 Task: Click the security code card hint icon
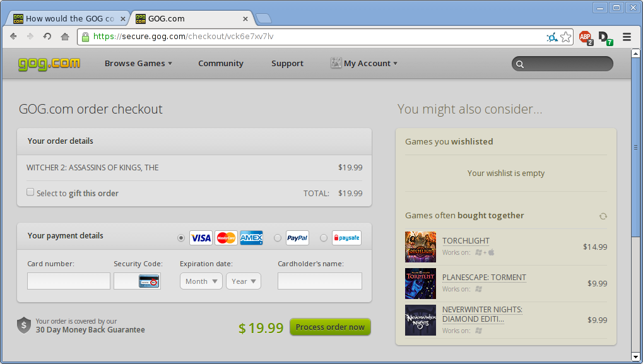149,281
